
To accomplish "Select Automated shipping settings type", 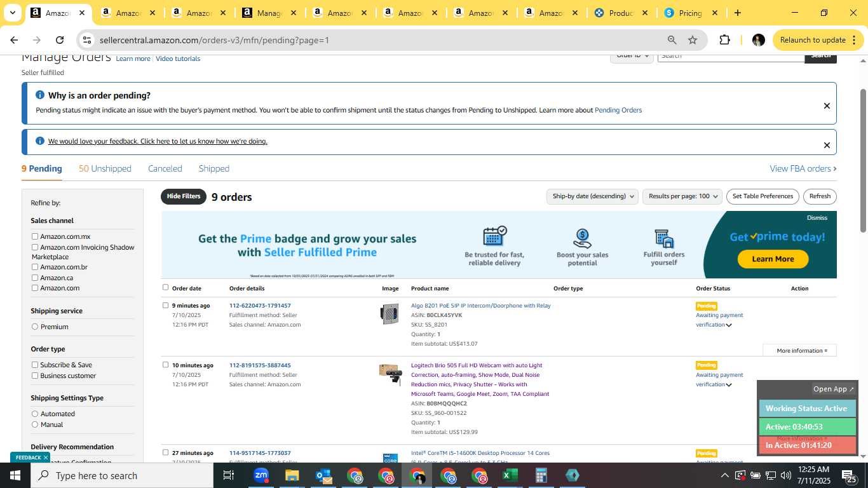I will 35,414.
